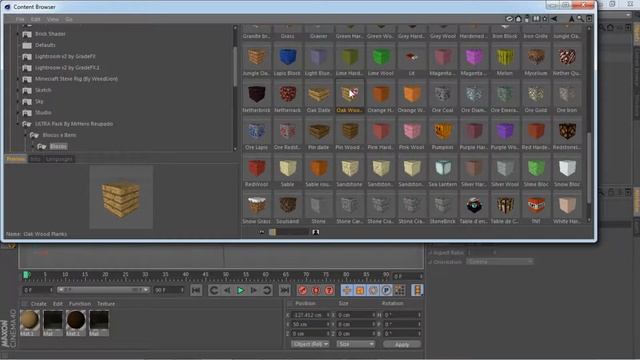Open the Create menu in material manager

38,304
